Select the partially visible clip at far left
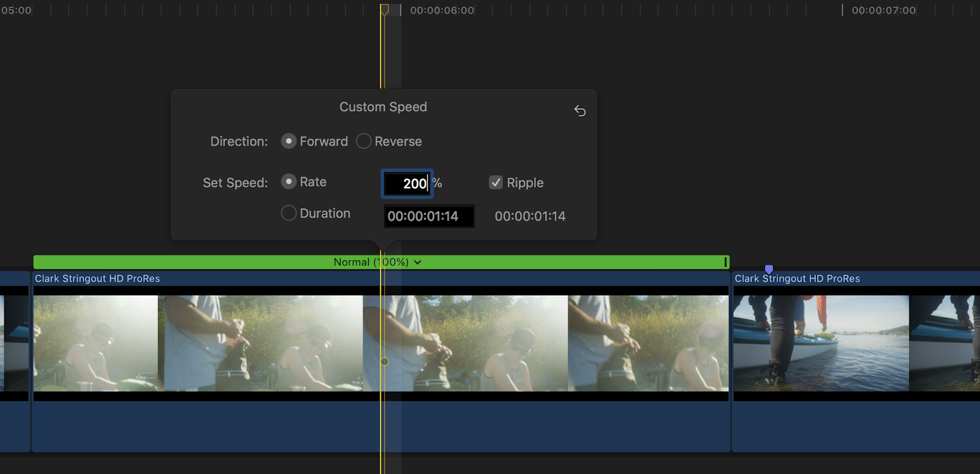This screenshot has width=980, height=474. click(x=13, y=343)
